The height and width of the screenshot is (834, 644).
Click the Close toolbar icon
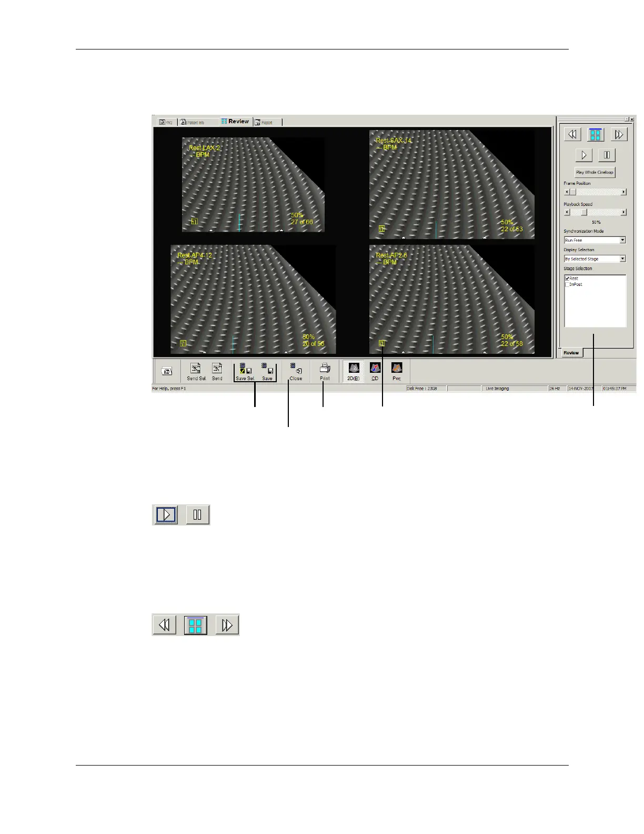click(296, 371)
